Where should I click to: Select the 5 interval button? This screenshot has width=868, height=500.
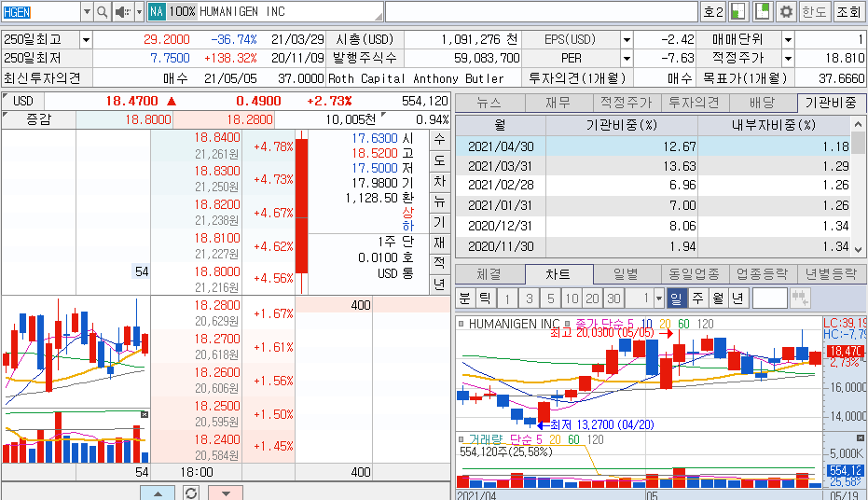click(x=550, y=299)
